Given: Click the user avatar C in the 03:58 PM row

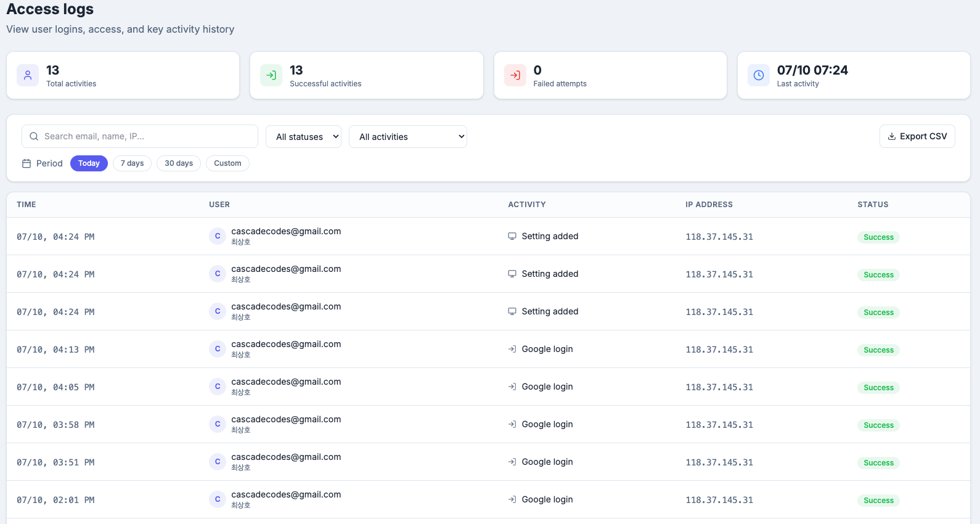Looking at the screenshot, I should (218, 424).
